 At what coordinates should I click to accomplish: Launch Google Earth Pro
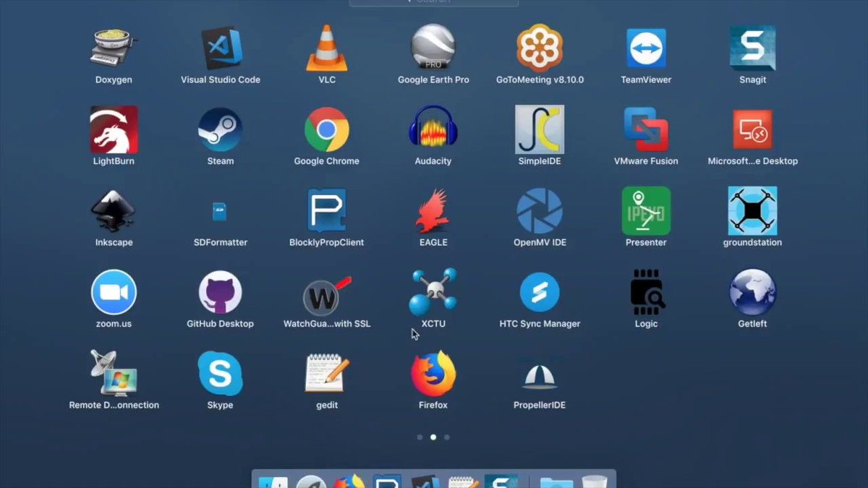point(433,48)
